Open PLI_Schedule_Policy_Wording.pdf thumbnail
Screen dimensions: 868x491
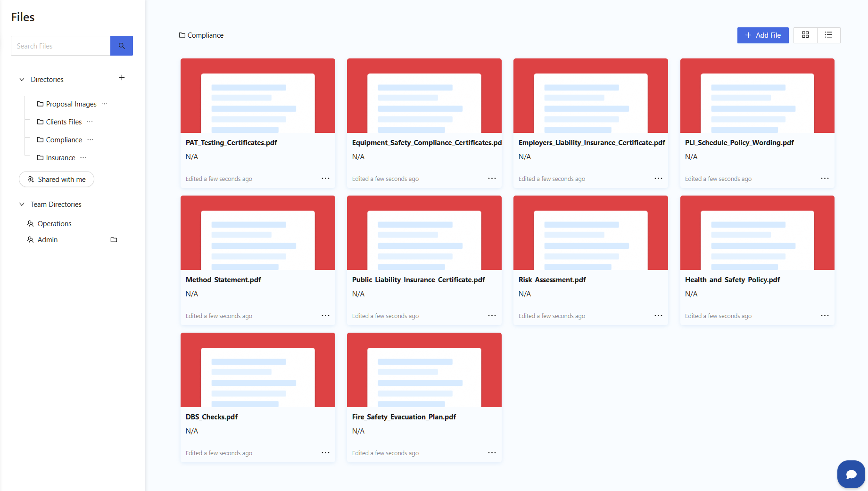[757, 96]
